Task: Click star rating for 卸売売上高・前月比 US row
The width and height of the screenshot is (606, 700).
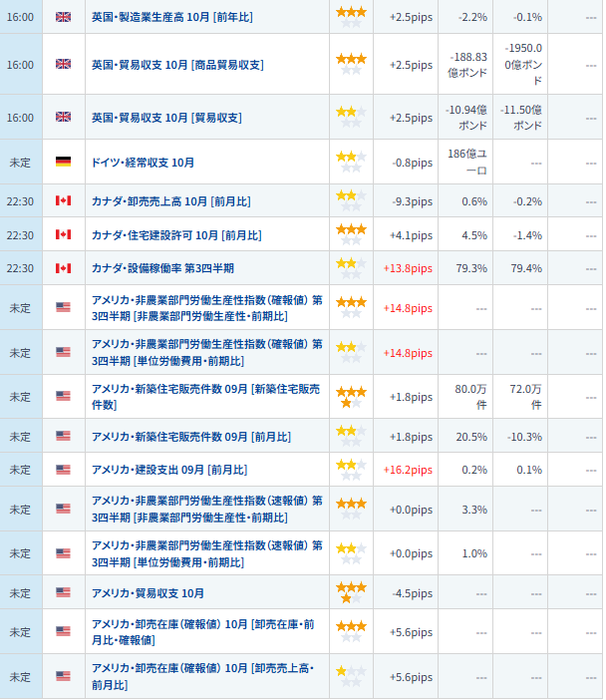Action: (351, 676)
